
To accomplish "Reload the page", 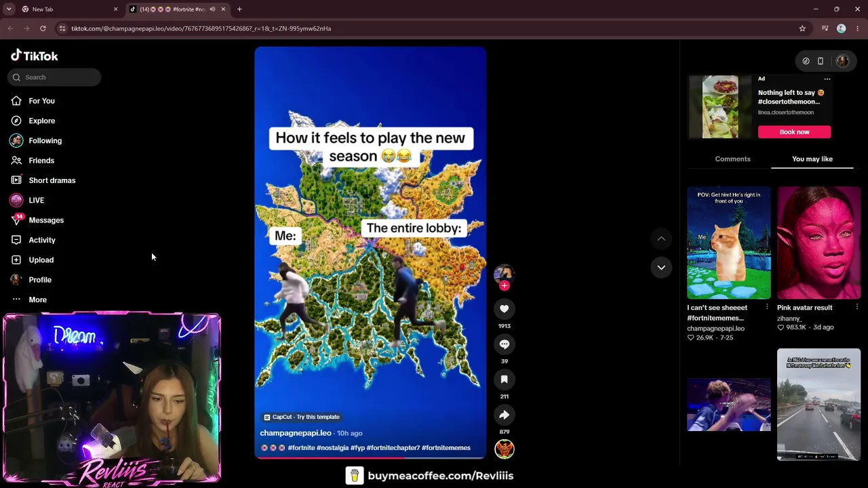I will coord(43,28).
